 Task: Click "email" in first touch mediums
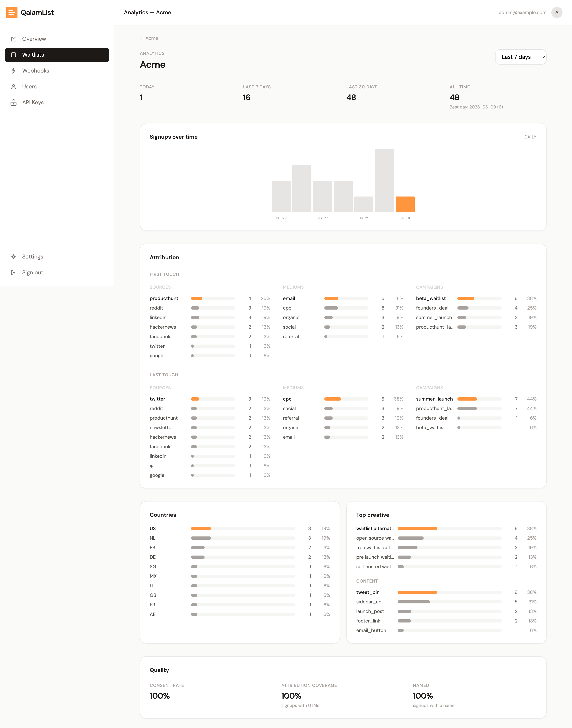289,298
